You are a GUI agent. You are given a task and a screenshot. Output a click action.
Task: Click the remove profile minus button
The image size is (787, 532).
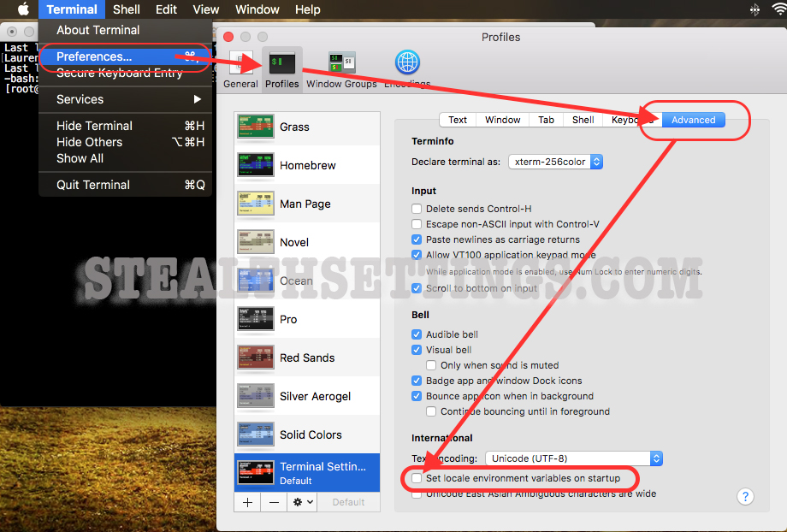tap(274, 502)
